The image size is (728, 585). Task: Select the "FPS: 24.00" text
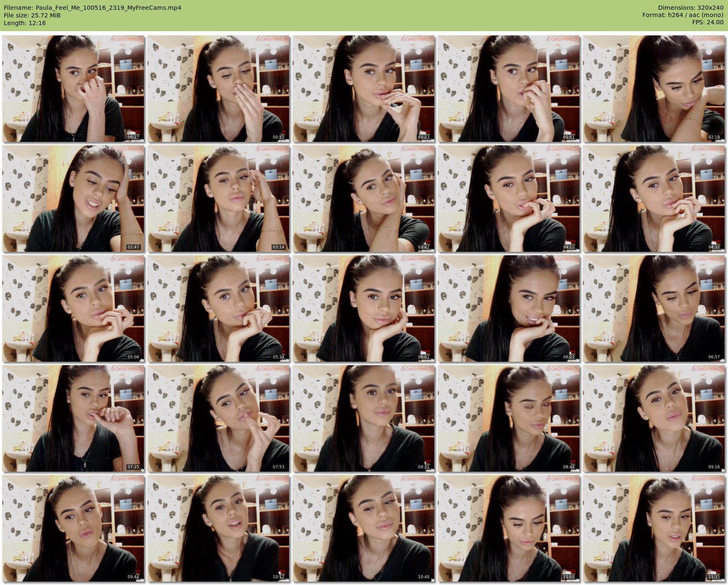point(708,23)
